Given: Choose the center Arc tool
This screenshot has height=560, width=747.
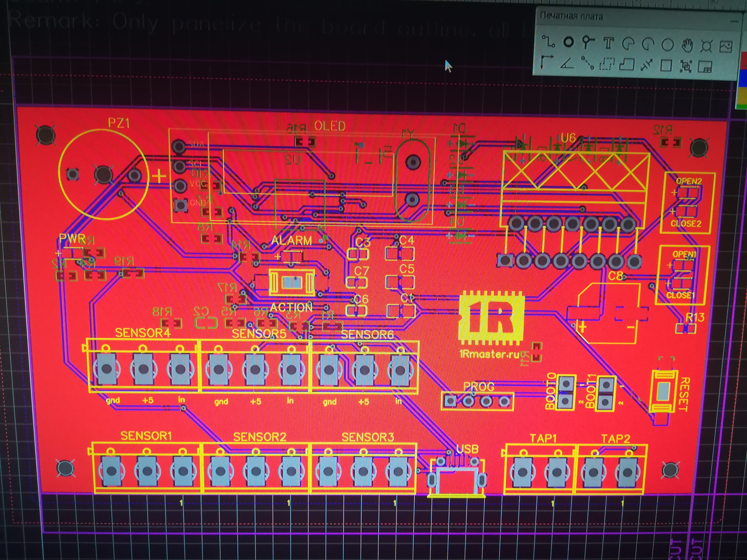Looking at the screenshot, I should point(648,45).
